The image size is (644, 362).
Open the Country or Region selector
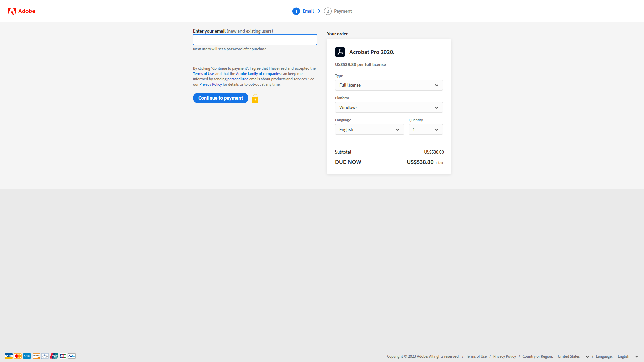(x=573, y=356)
